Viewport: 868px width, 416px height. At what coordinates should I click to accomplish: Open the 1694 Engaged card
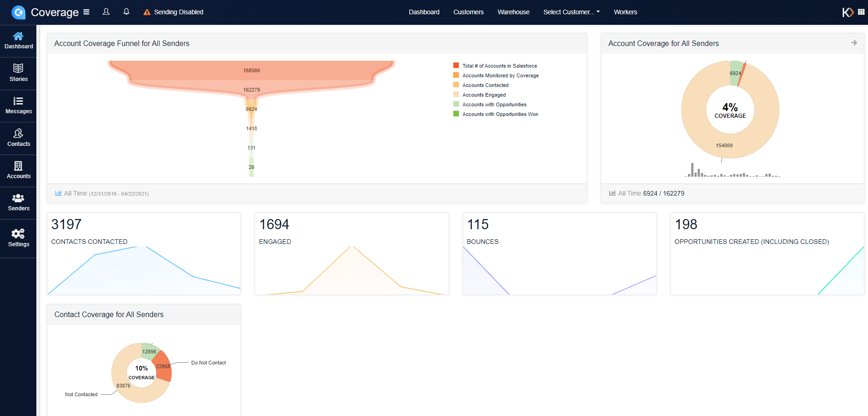352,254
